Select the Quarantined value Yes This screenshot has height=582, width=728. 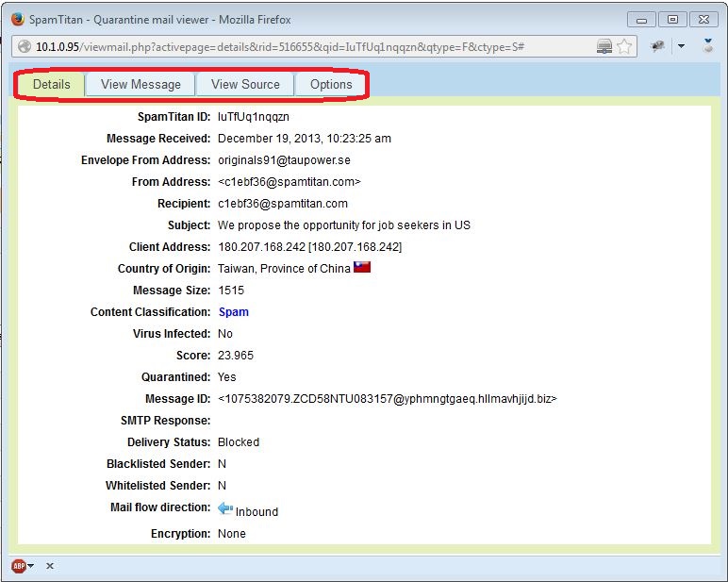(x=227, y=377)
